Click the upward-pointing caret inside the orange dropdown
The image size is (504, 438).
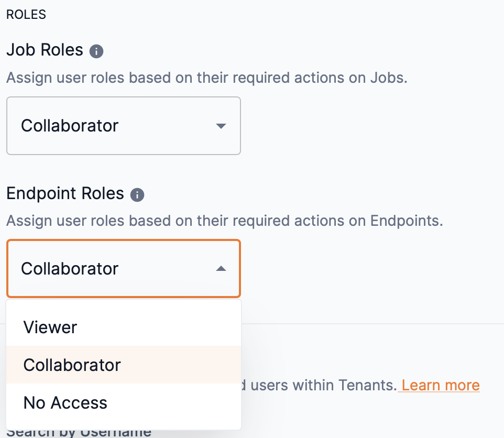222,268
